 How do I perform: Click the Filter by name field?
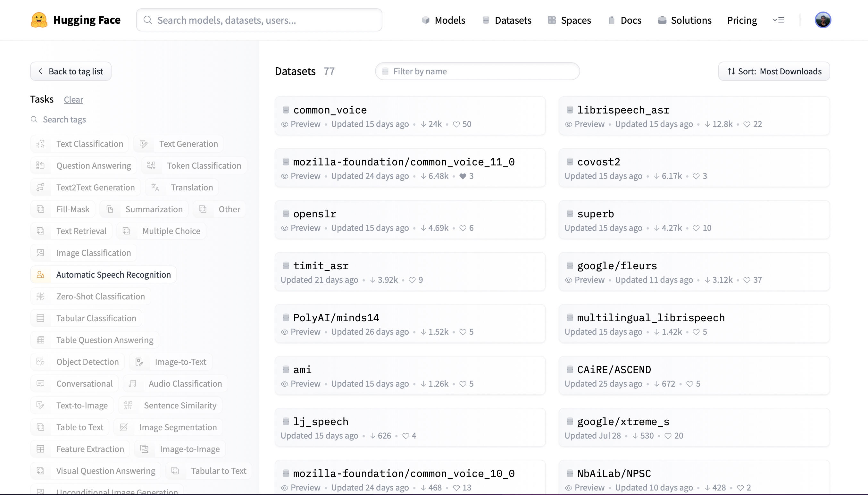pyautogui.click(x=477, y=71)
